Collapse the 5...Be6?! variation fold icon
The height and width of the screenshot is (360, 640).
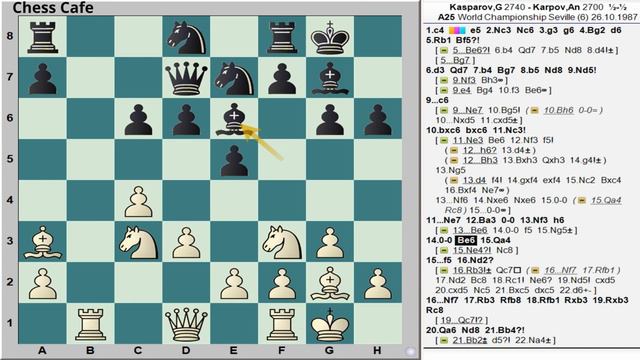[444, 50]
